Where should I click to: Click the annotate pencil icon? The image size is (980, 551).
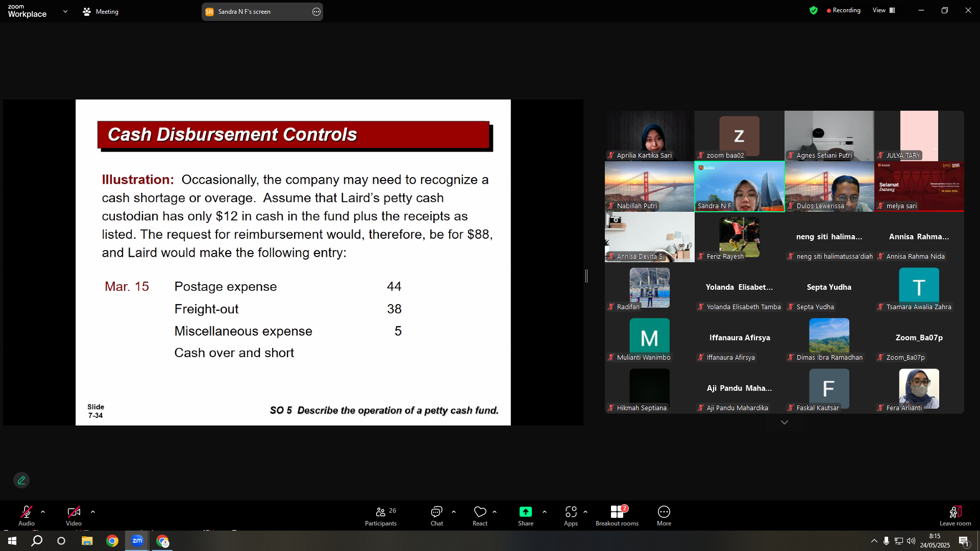click(x=21, y=480)
